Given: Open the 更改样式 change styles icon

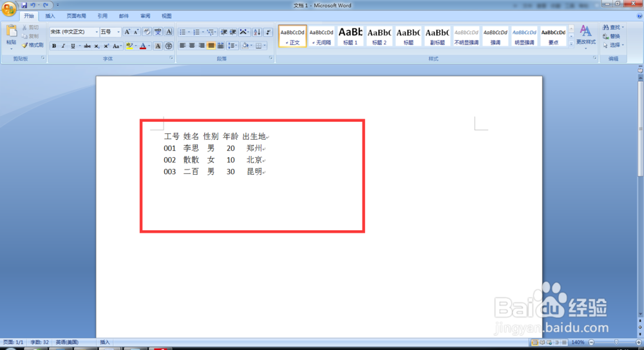Looking at the screenshot, I should [585, 36].
